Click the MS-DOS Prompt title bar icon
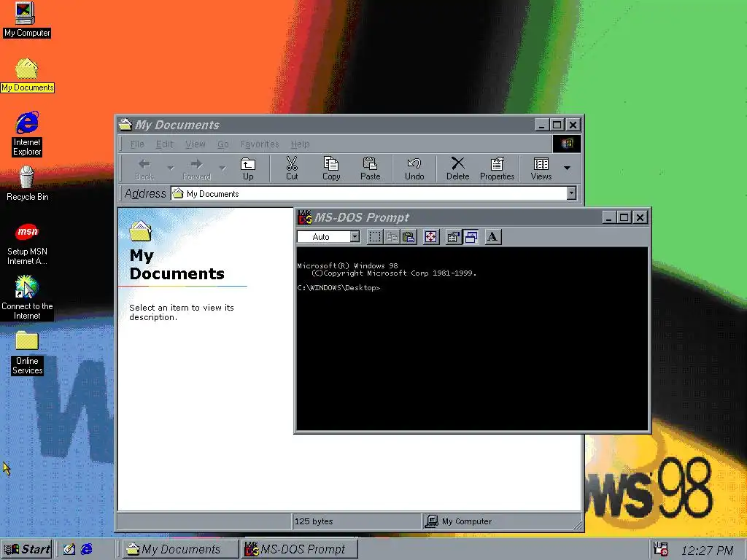 point(304,217)
